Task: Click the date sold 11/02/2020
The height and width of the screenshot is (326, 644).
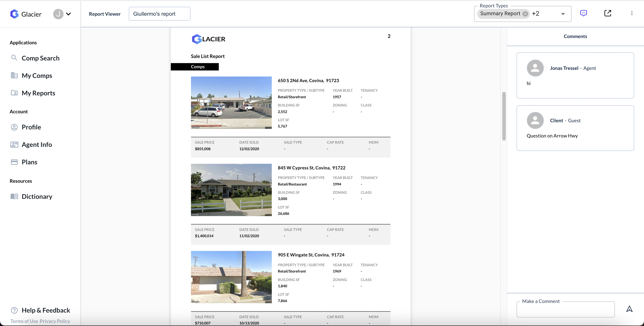Action: [249, 236]
